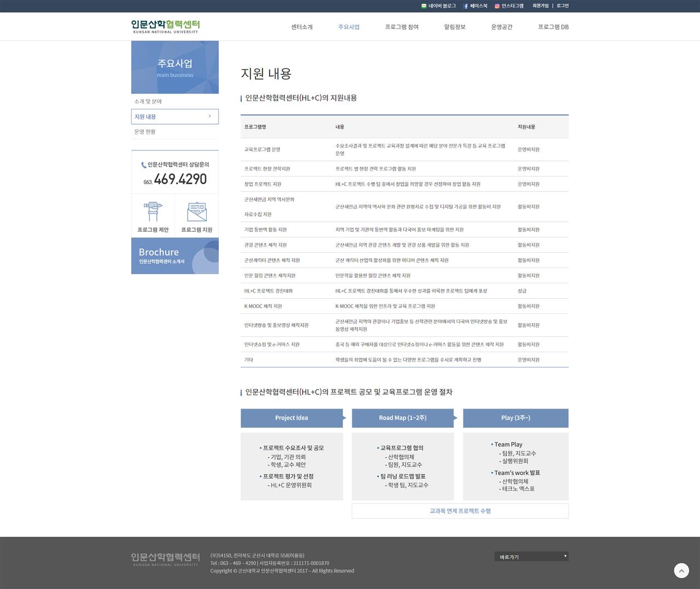
Task: Click the 교육프로그램 운영 table row name
Action: click(262, 149)
